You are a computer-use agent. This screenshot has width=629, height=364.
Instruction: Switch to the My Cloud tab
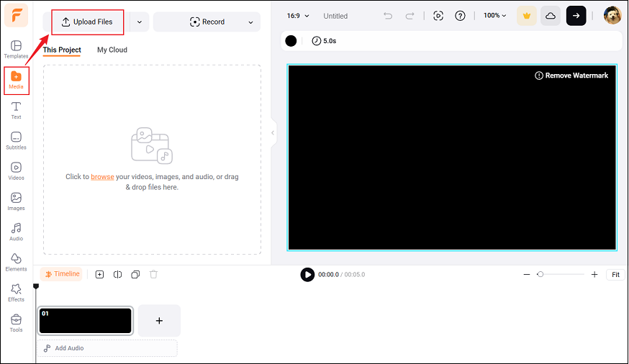point(112,50)
